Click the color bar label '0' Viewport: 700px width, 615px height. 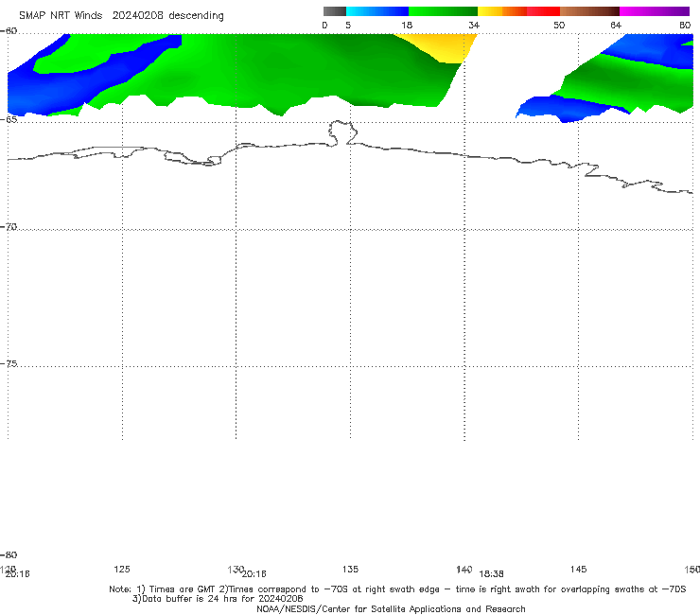pos(325,25)
